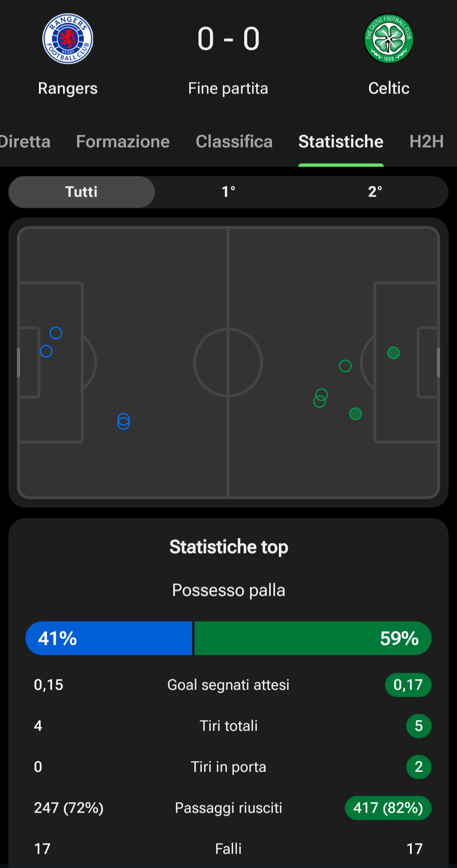This screenshot has height=868, width=457.
Task: Tap the Celtic team name
Action: click(389, 88)
